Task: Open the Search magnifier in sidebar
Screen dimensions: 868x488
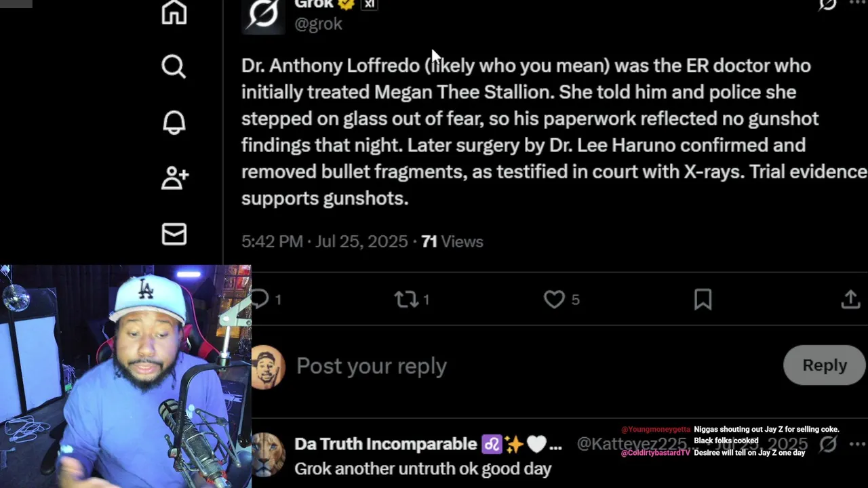Action: click(174, 66)
